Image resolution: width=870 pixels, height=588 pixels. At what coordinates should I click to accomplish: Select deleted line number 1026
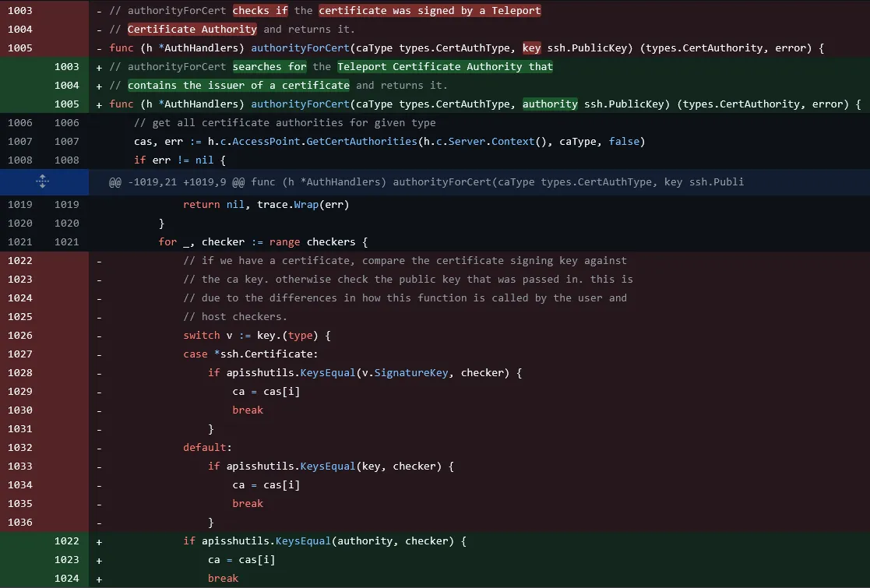point(20,336)
